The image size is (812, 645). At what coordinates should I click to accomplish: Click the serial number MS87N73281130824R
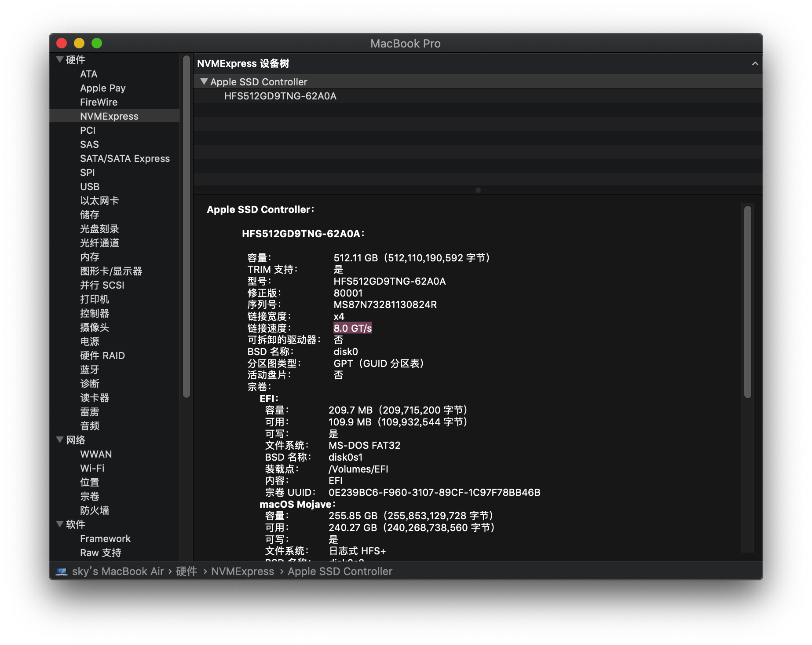[385, 304]
